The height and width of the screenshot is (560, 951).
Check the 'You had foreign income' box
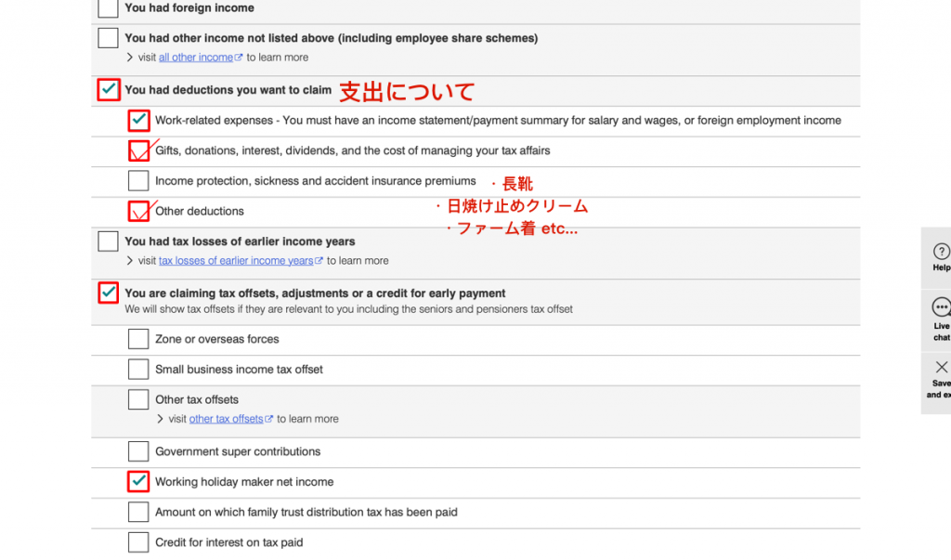109,8
